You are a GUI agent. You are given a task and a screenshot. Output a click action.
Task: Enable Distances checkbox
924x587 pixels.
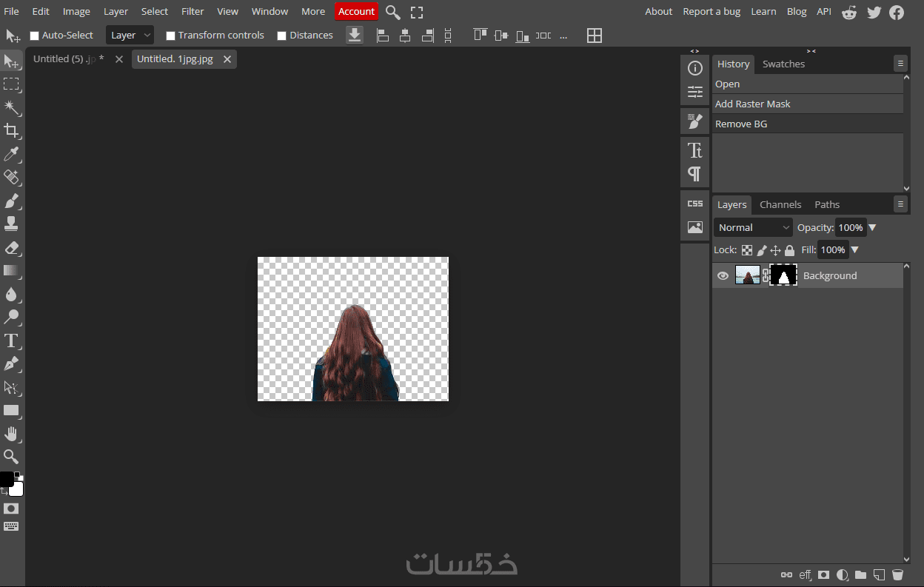(281, 36)
